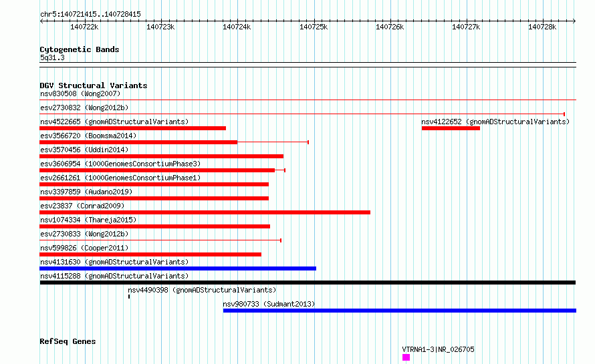
Task: Click the nsv599826 Cooper2011 red bar
Action: tap(150, 254)
